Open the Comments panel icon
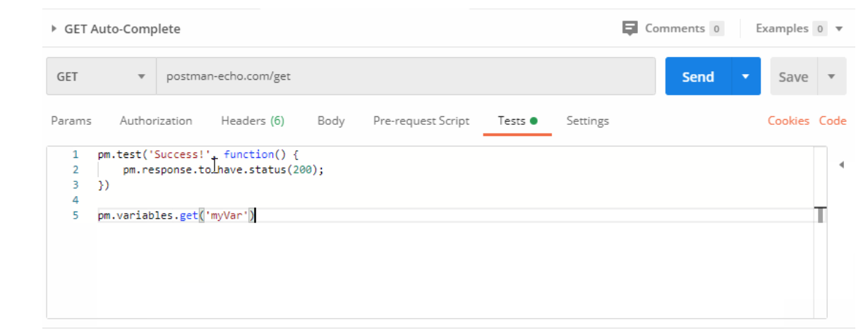This screenshot has height=330, width=868. [x=629, y=29]
